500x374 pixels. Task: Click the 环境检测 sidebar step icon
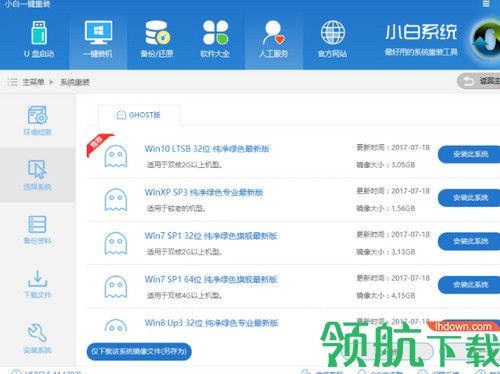pyautogui.click(x=37, y=115)
